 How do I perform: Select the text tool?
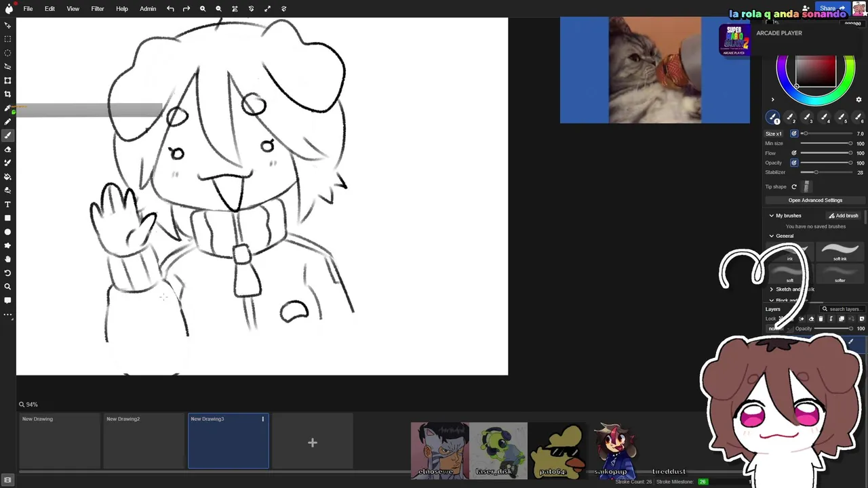[7, 204]
